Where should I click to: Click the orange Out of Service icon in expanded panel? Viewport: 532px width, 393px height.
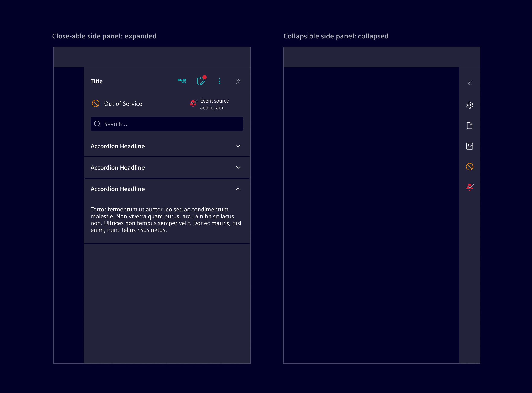(96, 104)
